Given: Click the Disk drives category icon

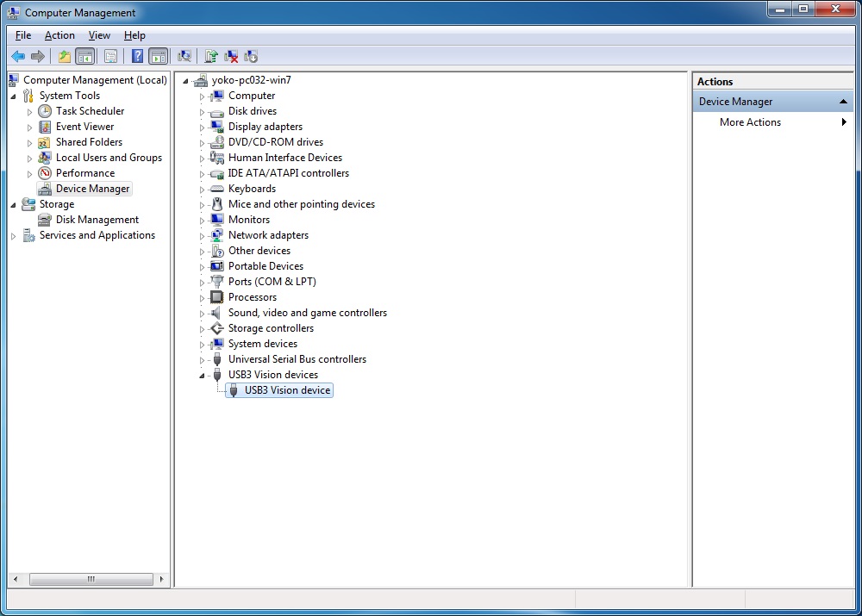Looking at the screenshot, I should click(x=218, y=111).
